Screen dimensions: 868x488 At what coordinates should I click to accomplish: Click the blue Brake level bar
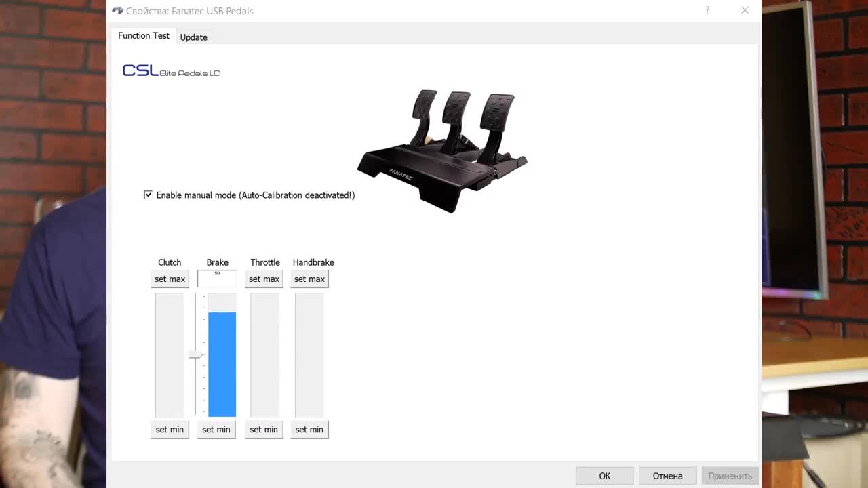pyautogui.click(x=222, y=364)
